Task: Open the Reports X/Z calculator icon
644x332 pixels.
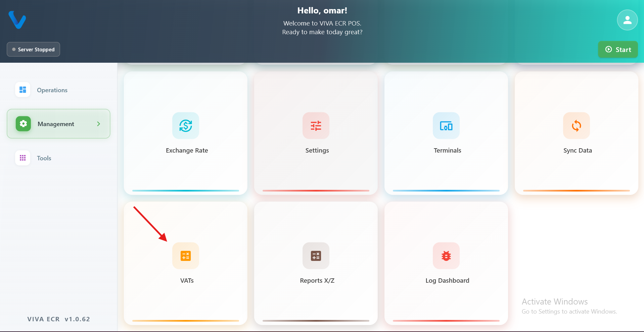Action: click(x=316, y=256)
